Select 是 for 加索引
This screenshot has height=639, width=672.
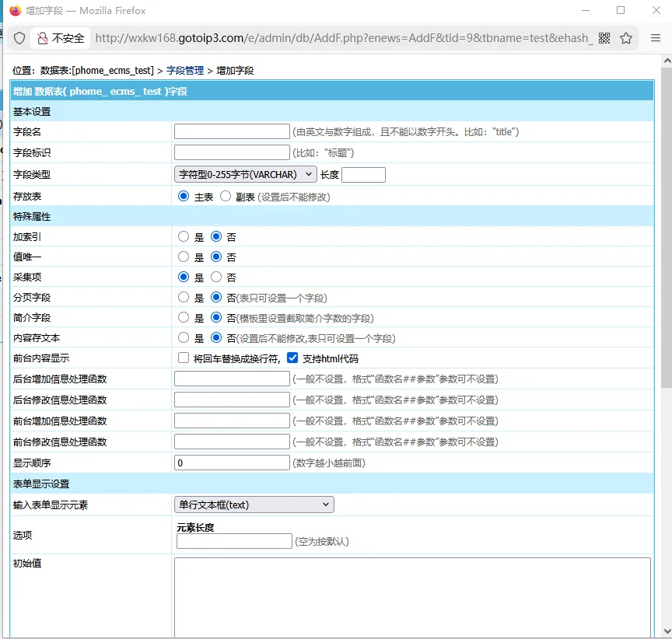point(184,236)
